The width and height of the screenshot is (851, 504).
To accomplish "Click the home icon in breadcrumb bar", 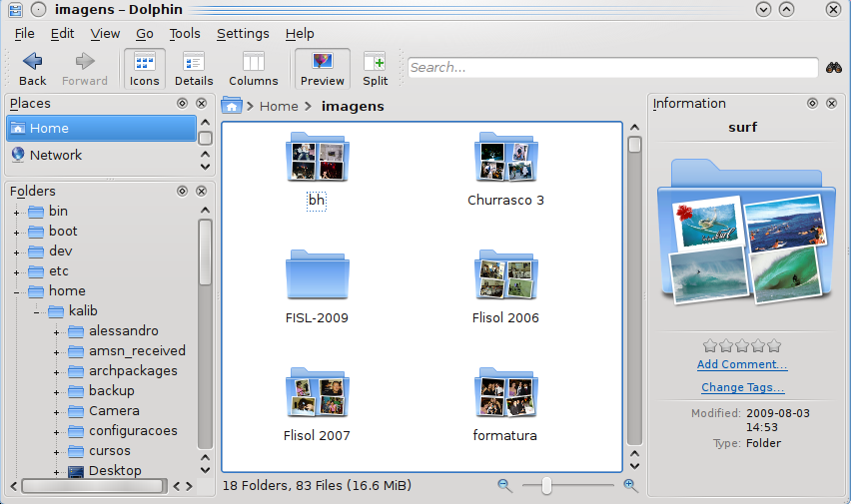I will [x=232, y=106].
